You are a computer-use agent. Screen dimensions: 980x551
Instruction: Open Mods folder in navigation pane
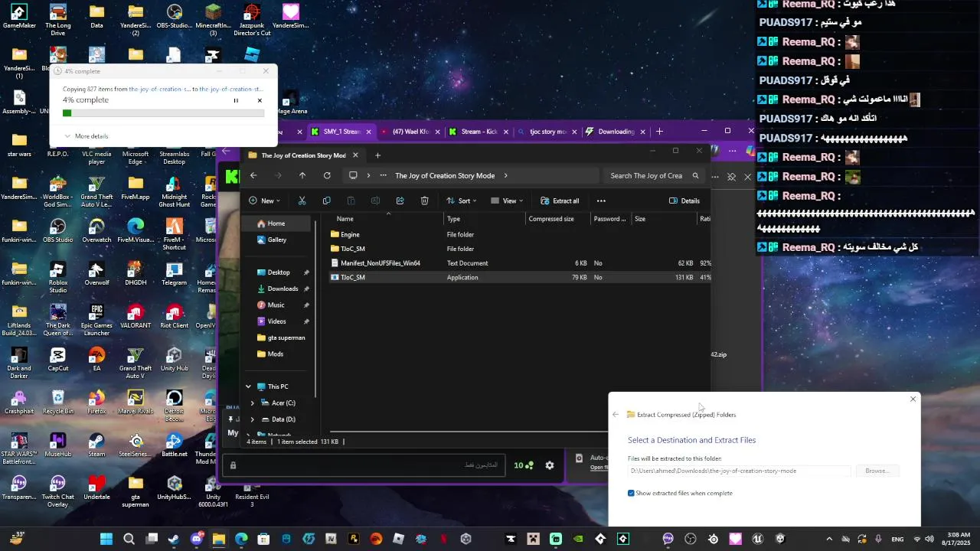pyautogui.click(x=276, y=354)
